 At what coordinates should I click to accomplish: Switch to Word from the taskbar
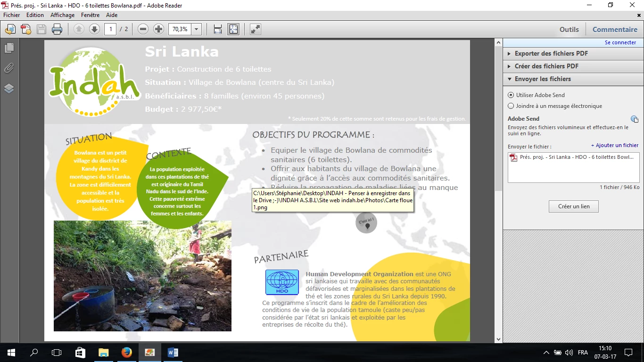pos(173,353)
